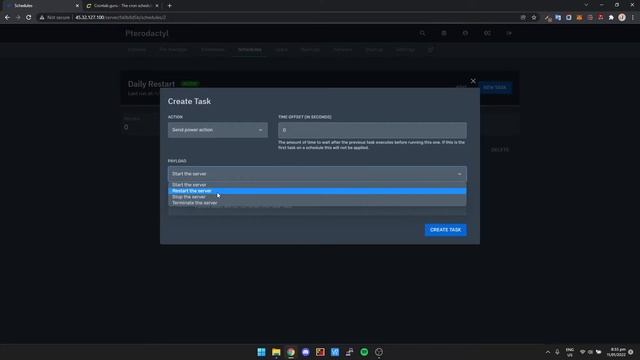Go back in browser history
The width and height of the screenshot is (640, 360).
pos(7,18)
